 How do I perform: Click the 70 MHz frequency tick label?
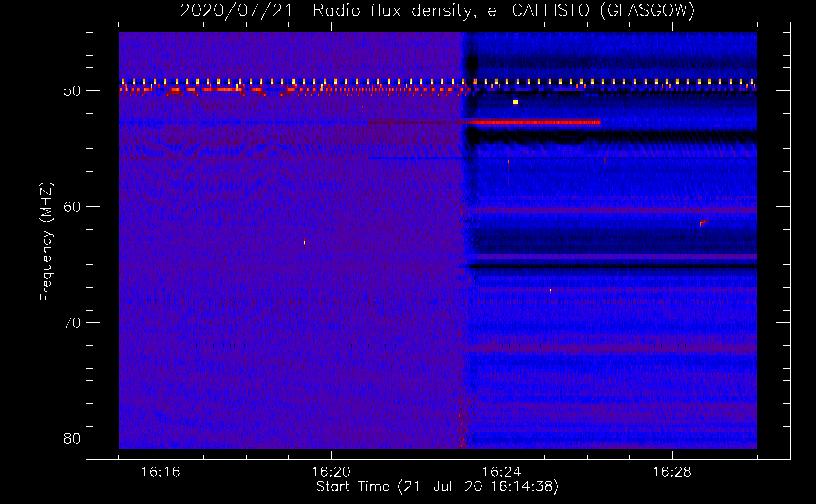(72, 323)
